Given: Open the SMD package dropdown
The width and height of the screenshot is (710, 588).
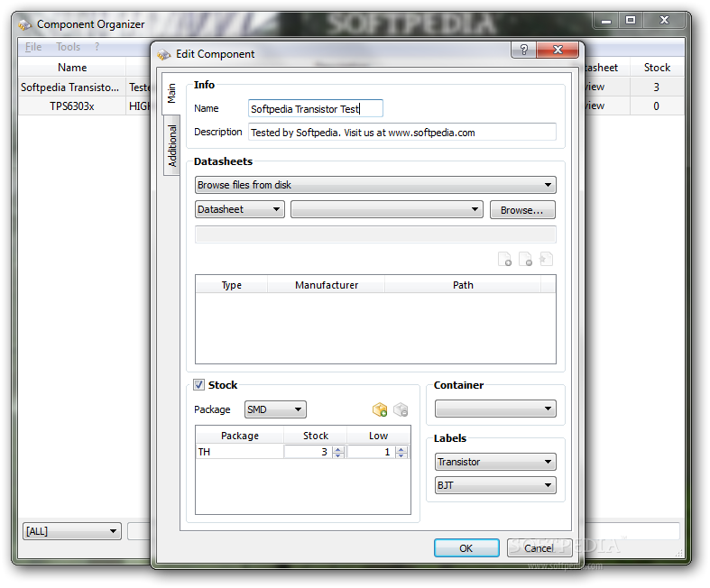Looking at the screenshot, I should tap(275, 409).
